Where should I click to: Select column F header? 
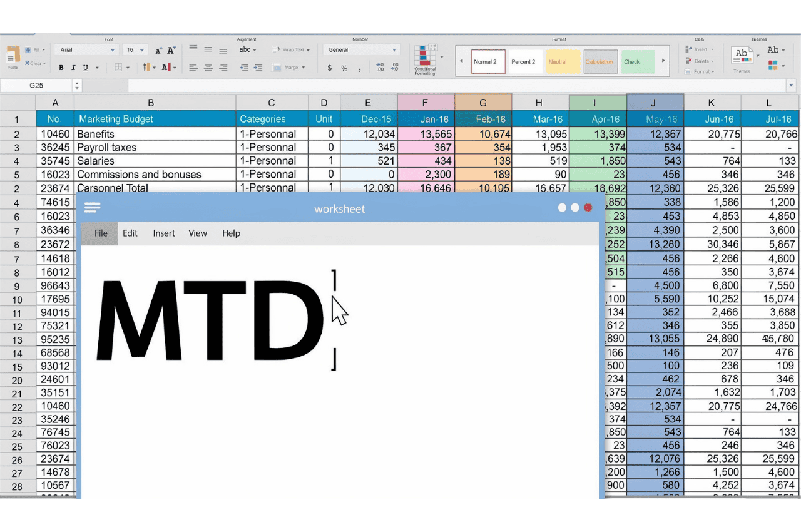(426, 103)
